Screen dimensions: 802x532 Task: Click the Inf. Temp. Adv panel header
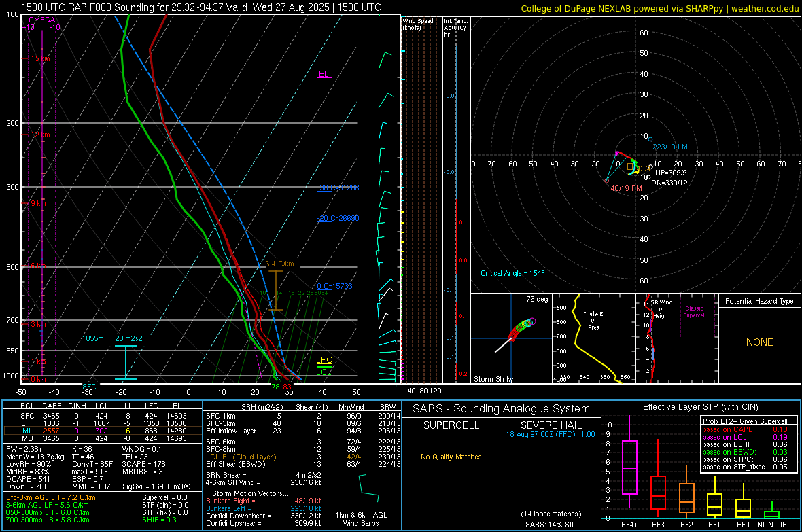tap(455, 28)
